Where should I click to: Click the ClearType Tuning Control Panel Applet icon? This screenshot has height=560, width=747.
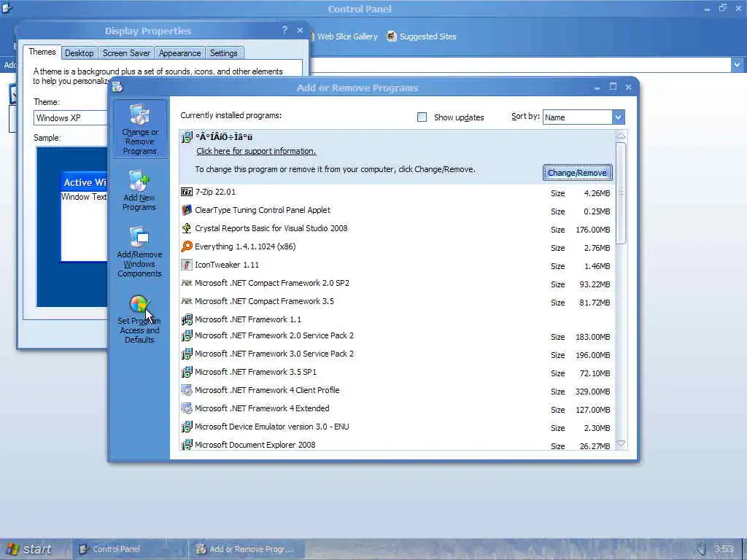coord(187,210)
